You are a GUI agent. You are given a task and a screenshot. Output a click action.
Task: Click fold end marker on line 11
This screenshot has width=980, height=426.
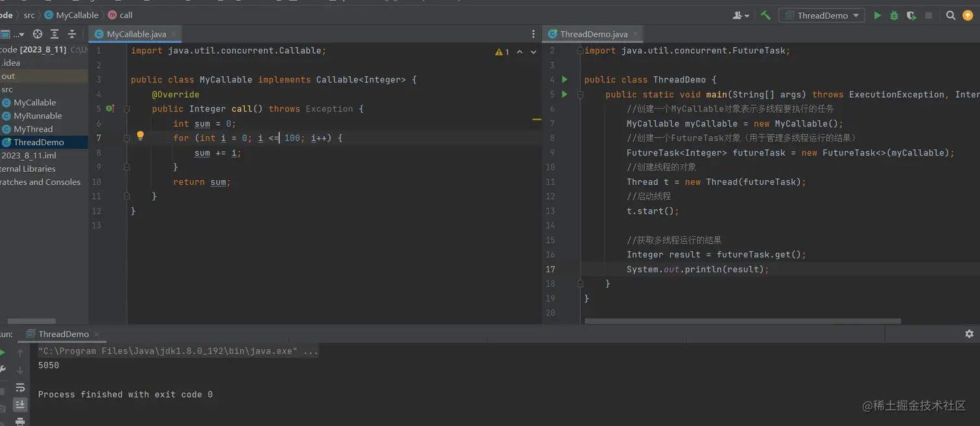pyautogui.click(x=127, y=196)
